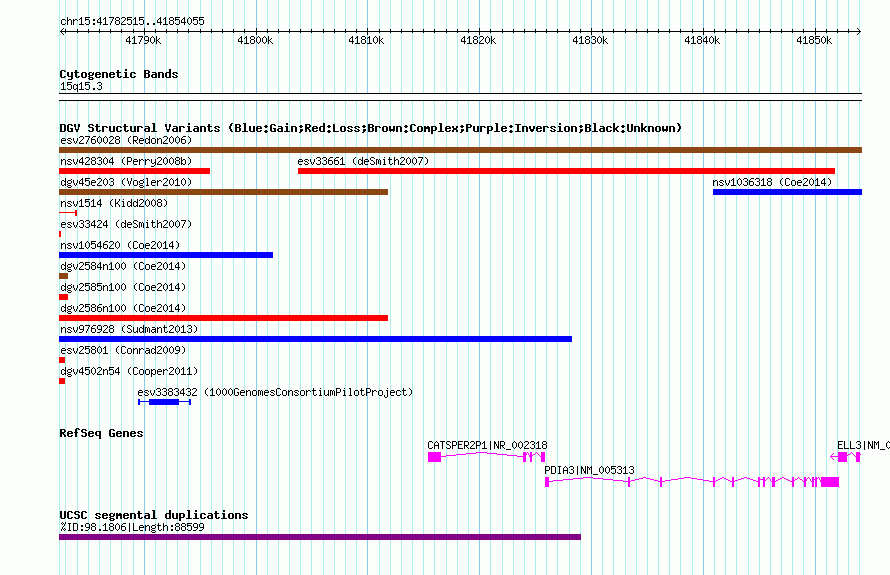Select the nsv1514 (Kidd2008) small red feature

point(68,213)
